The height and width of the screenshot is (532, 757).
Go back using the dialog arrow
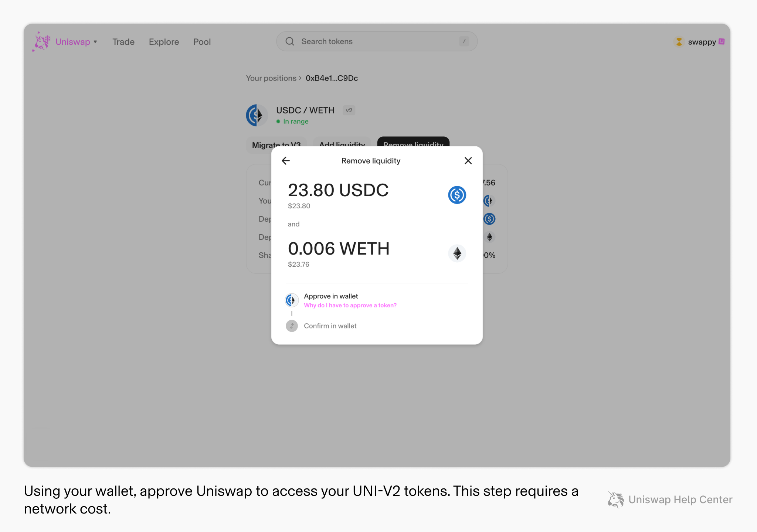(286, 161)
